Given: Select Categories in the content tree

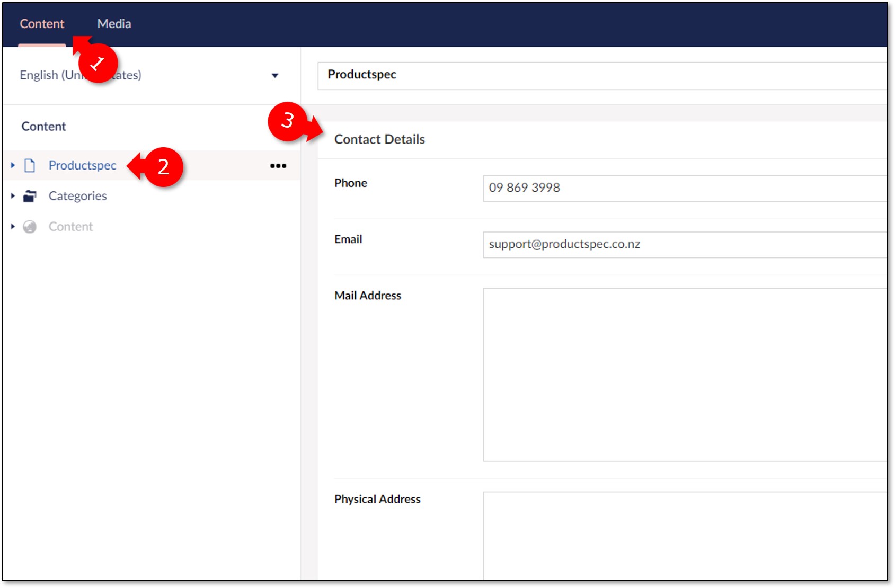Looking at the screenshot, I should (x=78, y=196).
